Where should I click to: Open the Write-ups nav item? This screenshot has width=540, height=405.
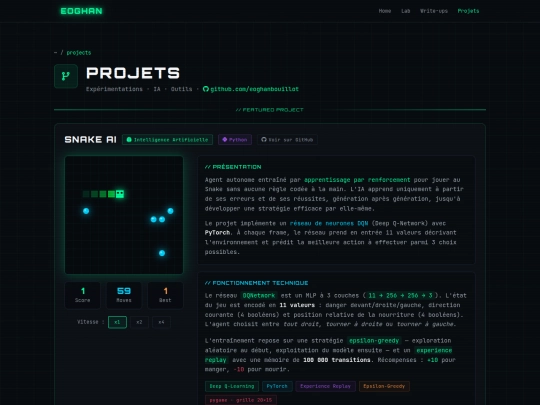[x=434, y=11]
